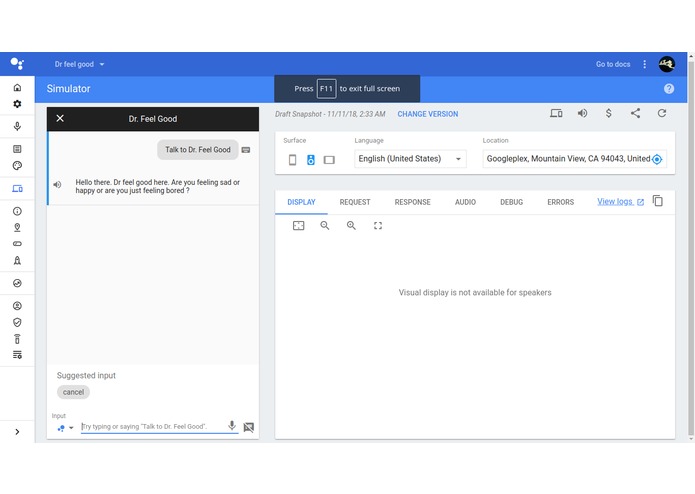Click the page vertical scrollbar

(x=691, y=246)
